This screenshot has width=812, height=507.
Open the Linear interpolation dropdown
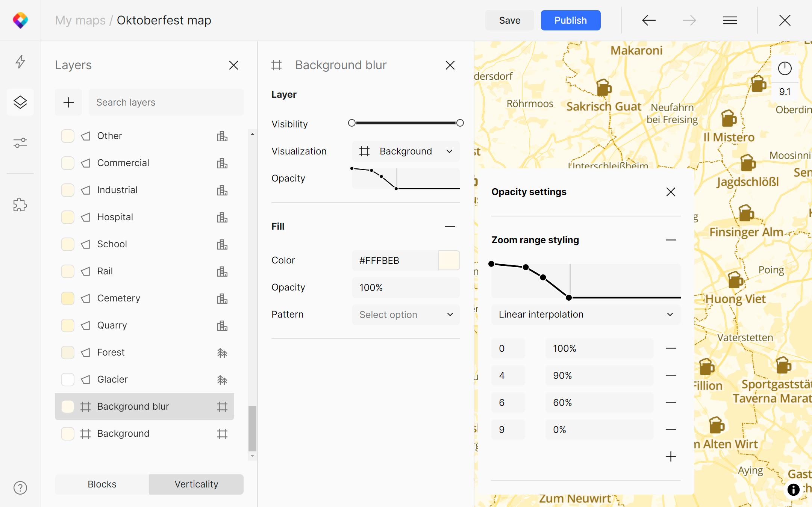click(x=586, y=315)
